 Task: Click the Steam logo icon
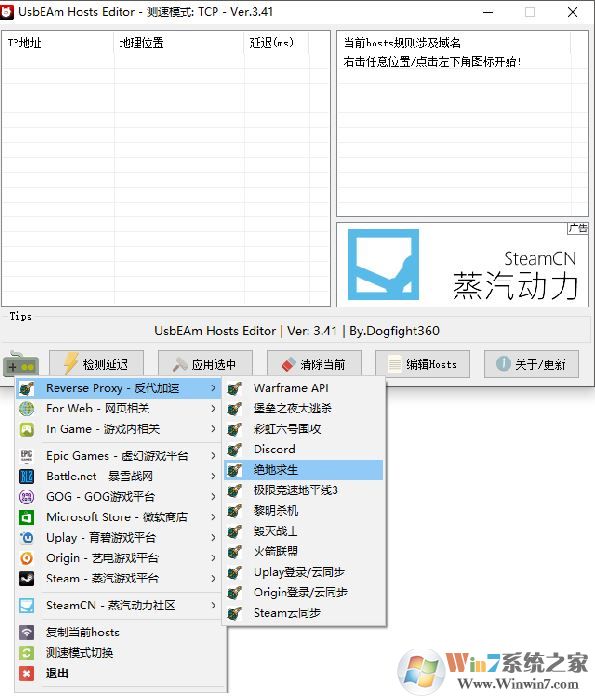[27, 579]
